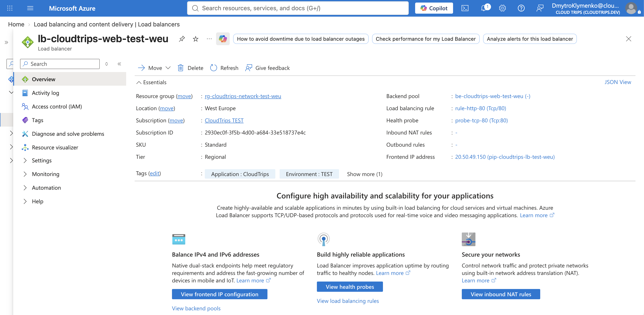Screen dimensions: 644x315
Task: Click Environment : TEST tag chip
Action: [x=309, y=174]
